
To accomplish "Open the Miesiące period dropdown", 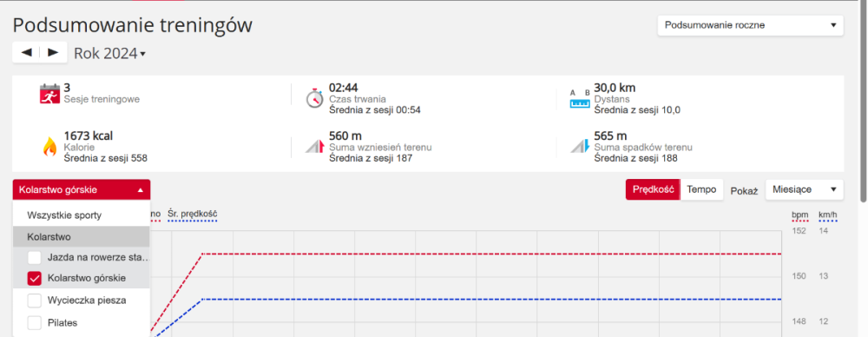I will [x=805, y=189].
